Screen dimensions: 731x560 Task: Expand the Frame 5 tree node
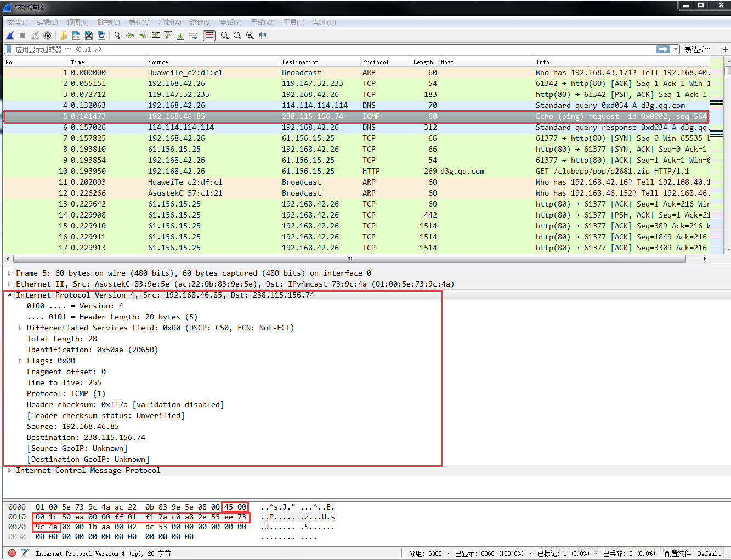click(9, 273)
